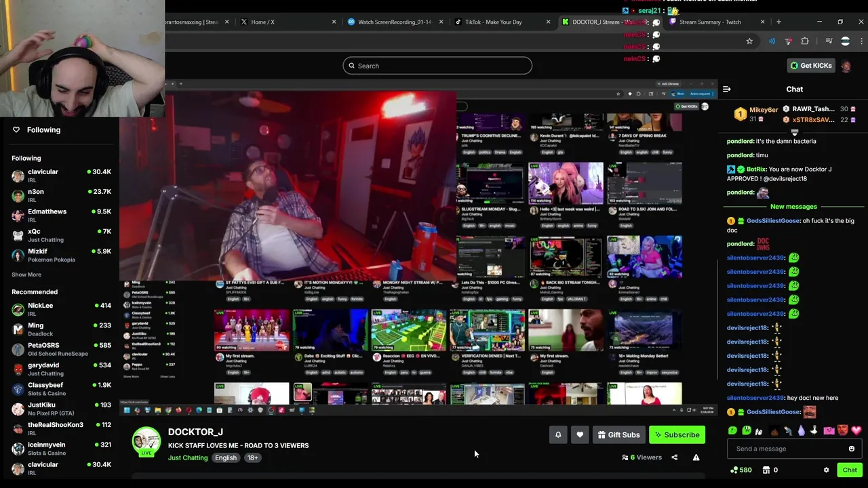
Task: Open the Chrome profile avatar
Action: click(845, 41)
